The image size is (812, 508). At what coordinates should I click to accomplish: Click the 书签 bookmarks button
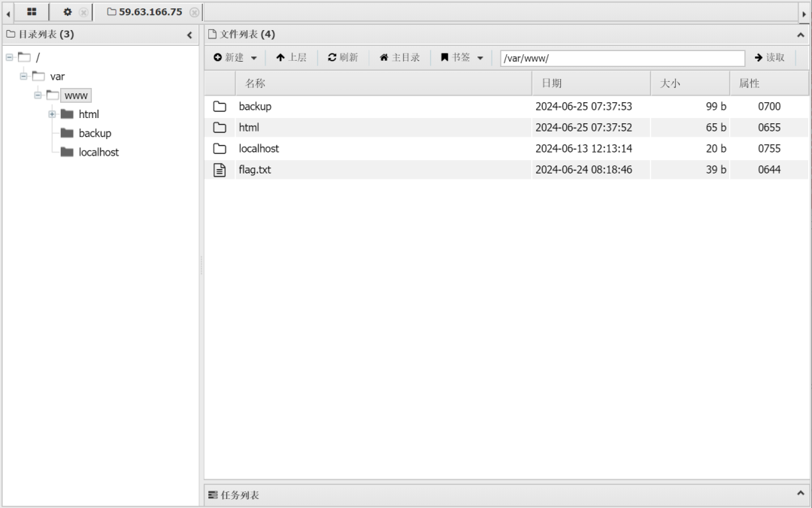point(455,57)
